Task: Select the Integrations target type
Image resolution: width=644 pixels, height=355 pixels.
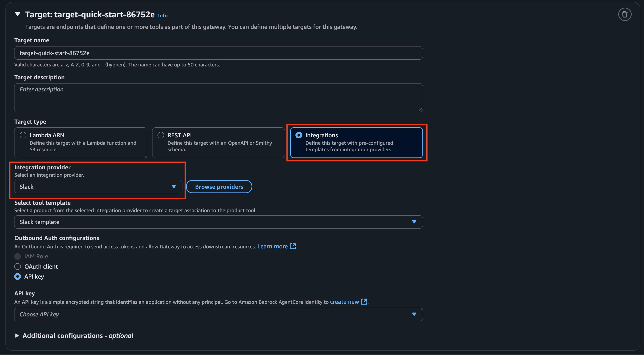Action: (x=299, y=135)
